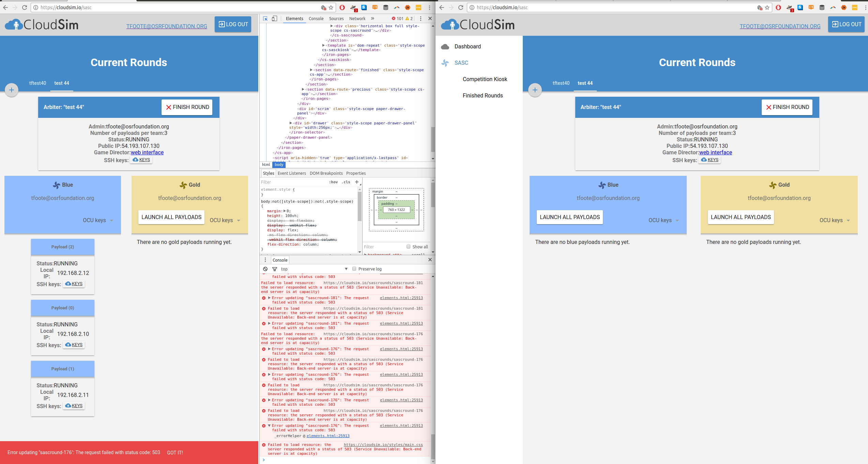The image size is (868, 464).
Task: Open Finished Rounds in right sidebar
Action: [483, 96]
